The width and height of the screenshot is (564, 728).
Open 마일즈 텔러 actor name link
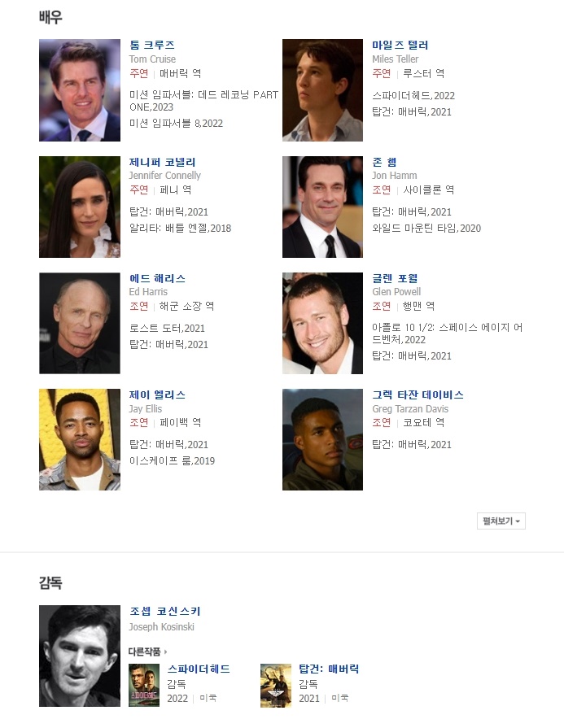pyautogui.click(x=400, y=45)
